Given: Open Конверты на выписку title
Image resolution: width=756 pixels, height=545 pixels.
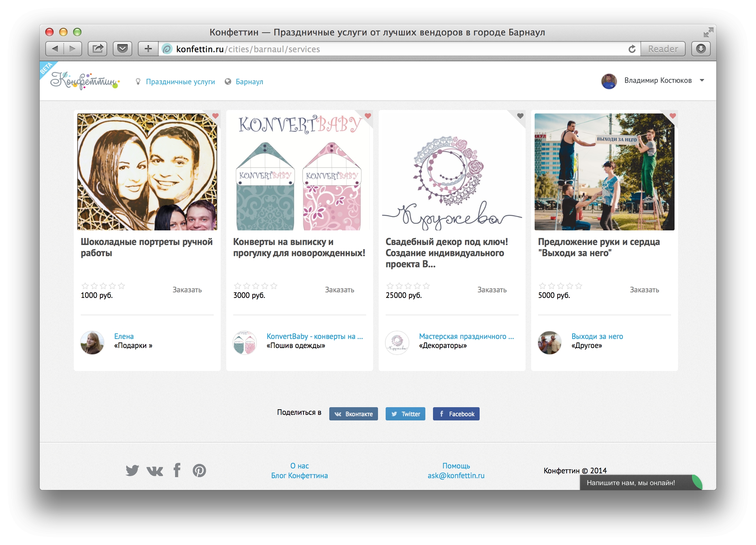Looking at the screenshot, I should [x=299, y=247].
